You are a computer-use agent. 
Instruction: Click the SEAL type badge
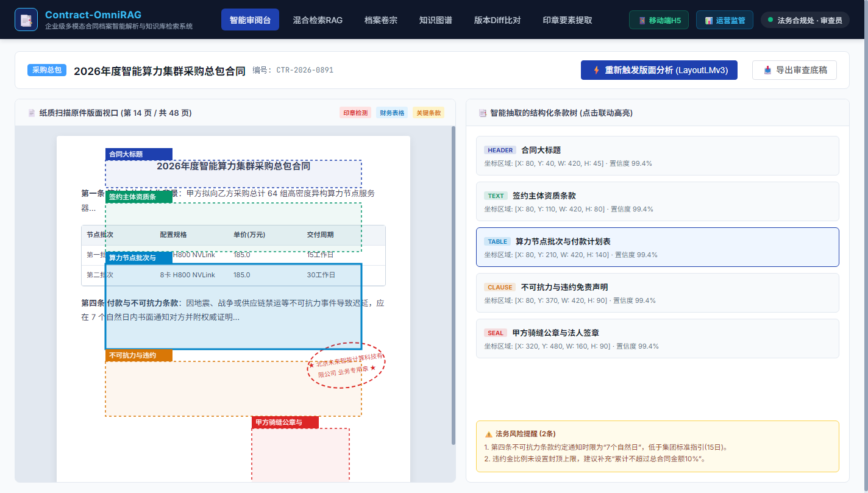[x=496, y=333]
